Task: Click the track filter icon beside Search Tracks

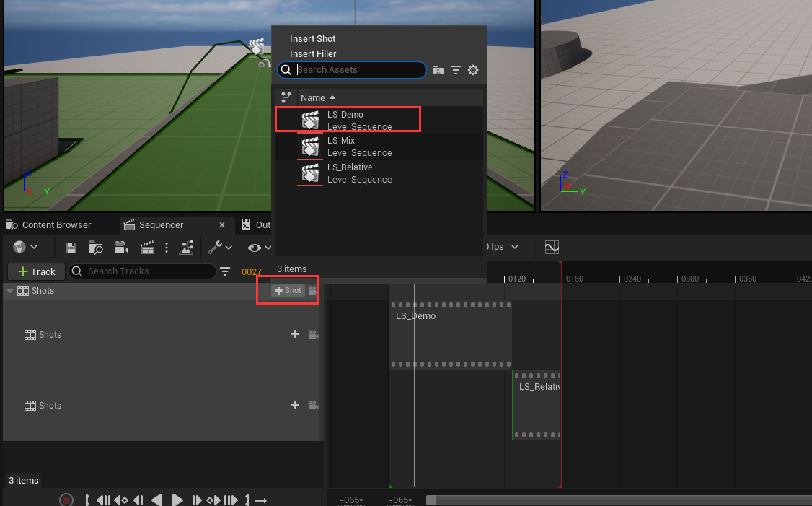Action: (x=226, y=271)
